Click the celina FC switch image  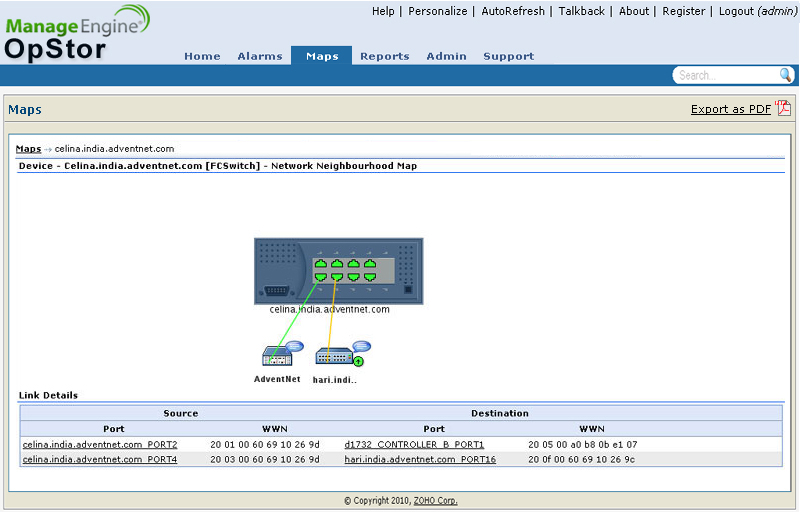click(338, 270)
